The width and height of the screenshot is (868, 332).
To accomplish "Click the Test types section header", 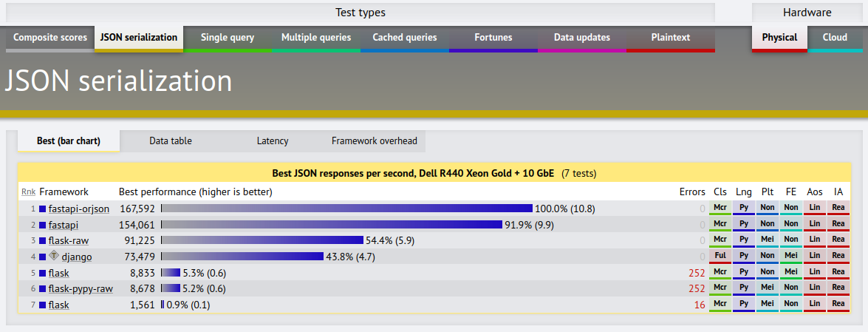I will tap(360, 12).
